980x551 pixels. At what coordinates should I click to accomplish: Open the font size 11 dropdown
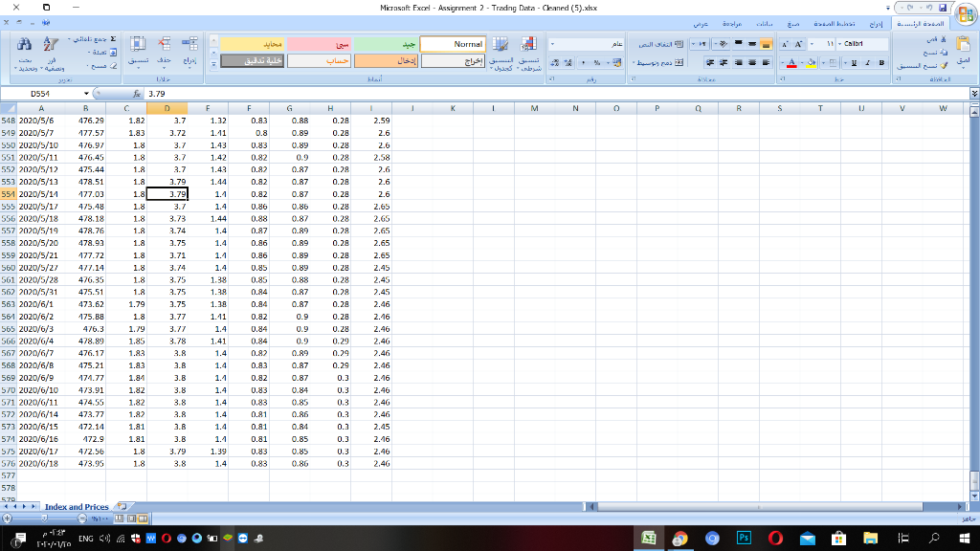click(812, 44)
